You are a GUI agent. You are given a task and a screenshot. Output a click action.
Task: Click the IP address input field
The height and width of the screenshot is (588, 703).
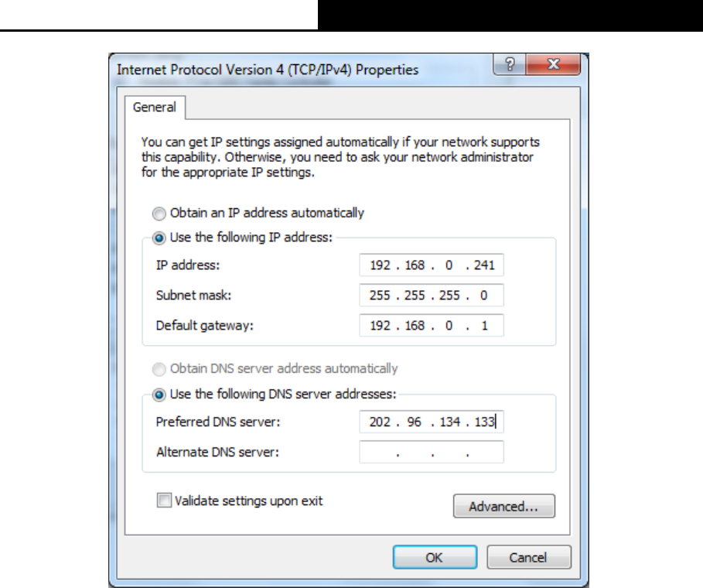(x=432, y=265)
